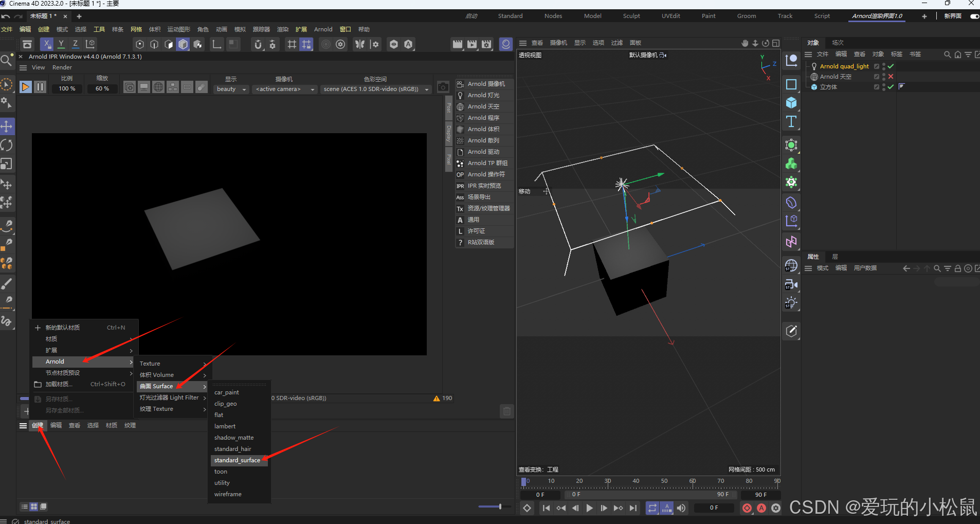Click the trash icon in IPR window
Image resolution: width=980 pixels, height=524 pixels.
click(x=506, y=411)
